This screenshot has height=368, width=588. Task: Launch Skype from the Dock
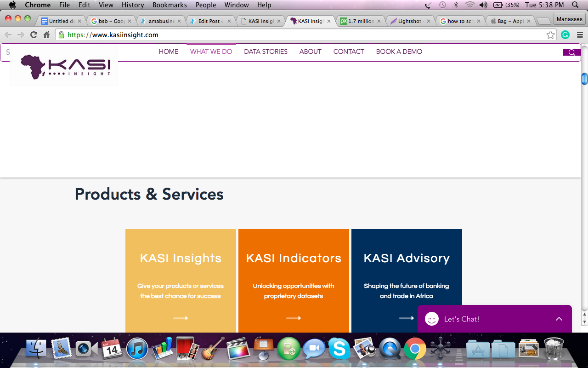339,348
